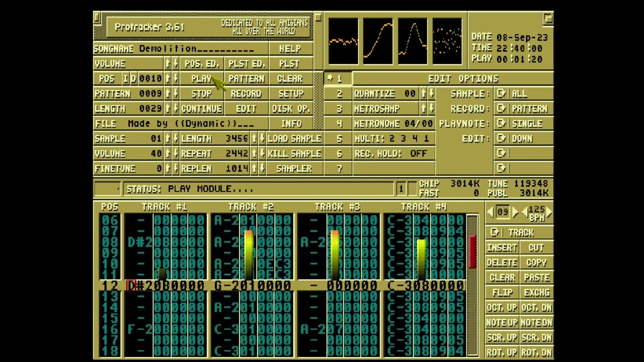Click the HELP button
The image size is (644, 362).
[291, 48]
